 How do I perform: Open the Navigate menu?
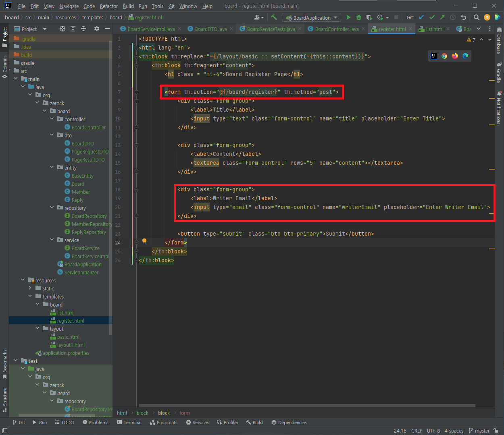(69, 6)
